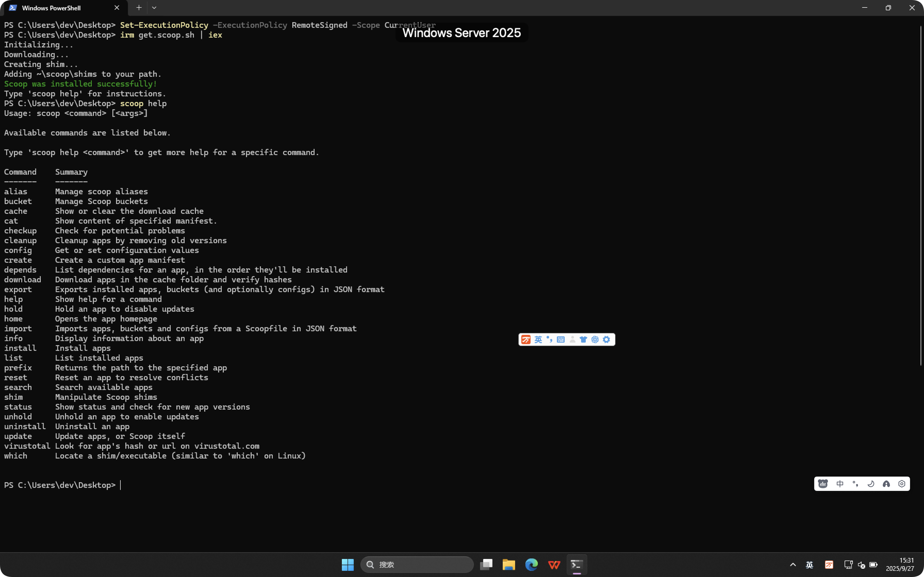Open the new tab profile dropdown arrow
The width and height of the screenshot is (924, 577).
coord(154,8)
